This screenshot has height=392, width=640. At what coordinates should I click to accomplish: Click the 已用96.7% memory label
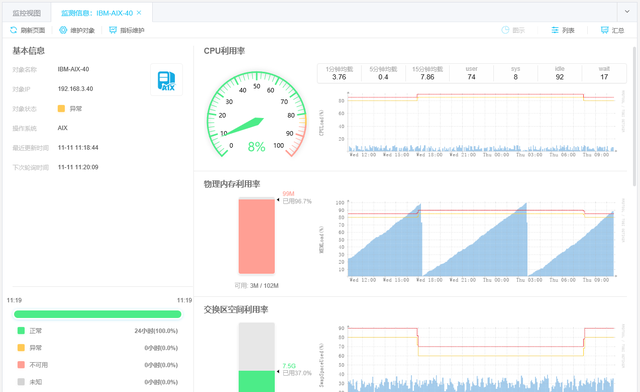click(297, 201)
